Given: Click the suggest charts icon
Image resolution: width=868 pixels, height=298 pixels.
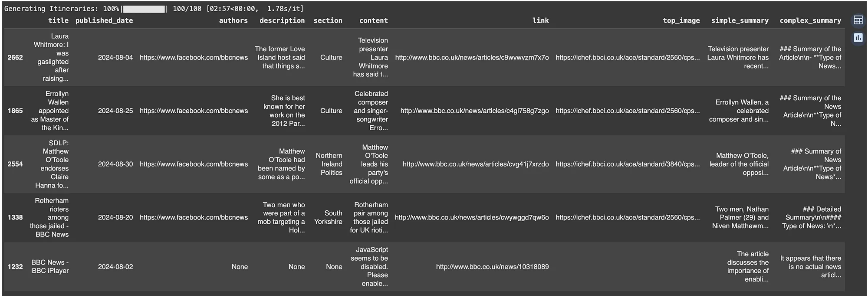Looking at the screenshot, I should click(x=858, y=38).
